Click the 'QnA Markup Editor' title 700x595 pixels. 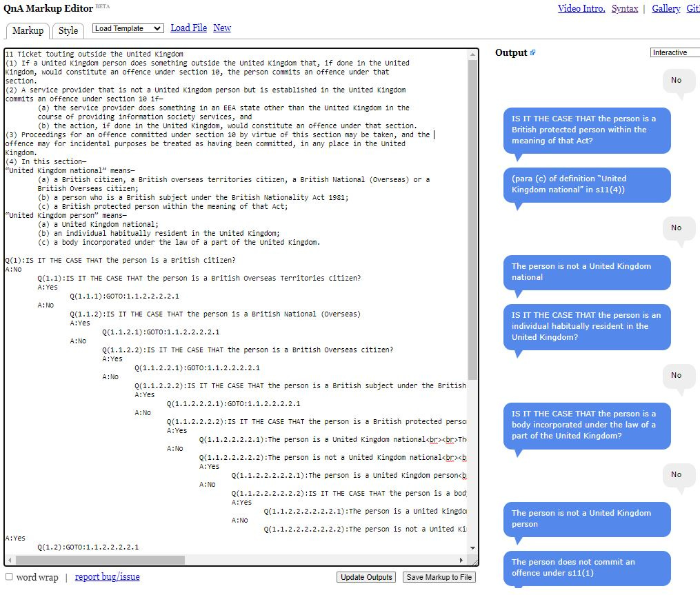pos(48,8)
